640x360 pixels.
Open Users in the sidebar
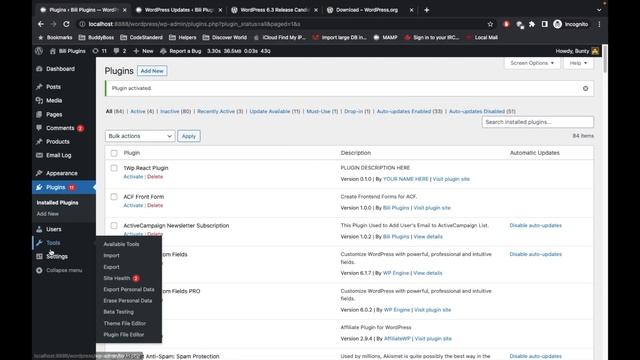click(53, 229)
